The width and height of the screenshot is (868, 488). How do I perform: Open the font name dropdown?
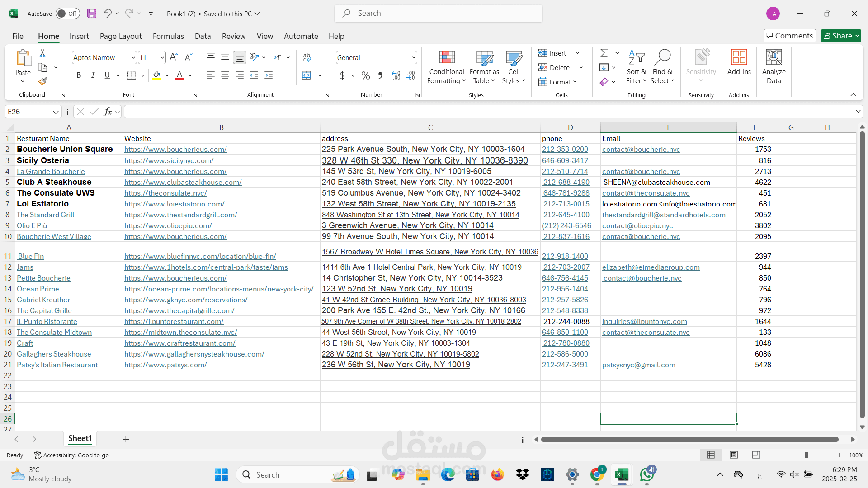pos(133,58)
